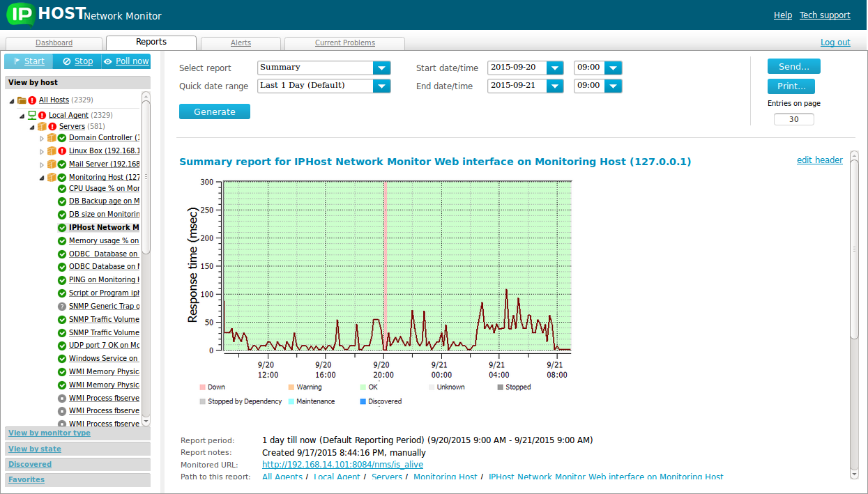This screenshot has height=494, width=868.
Task: Click status icon for Script or Program monitor
Action: 62,293
